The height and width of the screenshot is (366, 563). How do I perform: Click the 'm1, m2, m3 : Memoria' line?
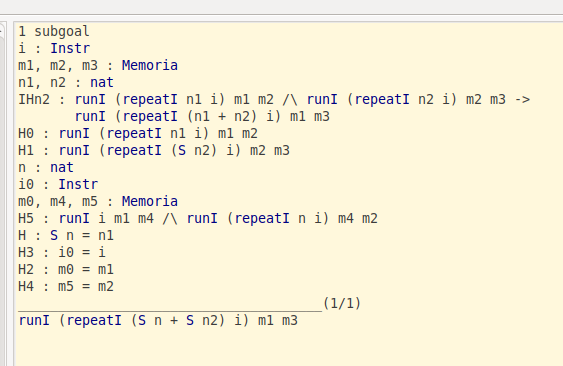click(x=98, y=65)
